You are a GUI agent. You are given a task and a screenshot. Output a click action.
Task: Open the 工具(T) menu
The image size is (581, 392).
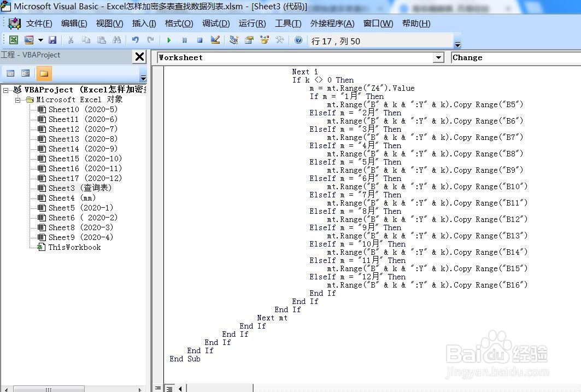(288, 24)
